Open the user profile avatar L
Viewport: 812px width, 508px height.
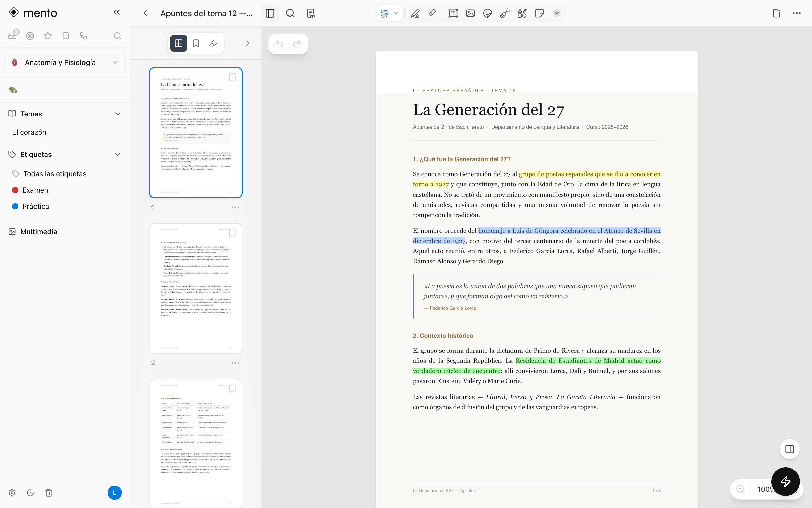114,493
